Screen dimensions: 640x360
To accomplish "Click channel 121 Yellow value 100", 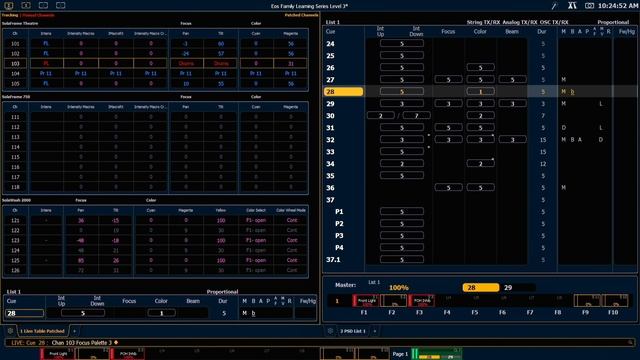I will [x=221, y=220].
